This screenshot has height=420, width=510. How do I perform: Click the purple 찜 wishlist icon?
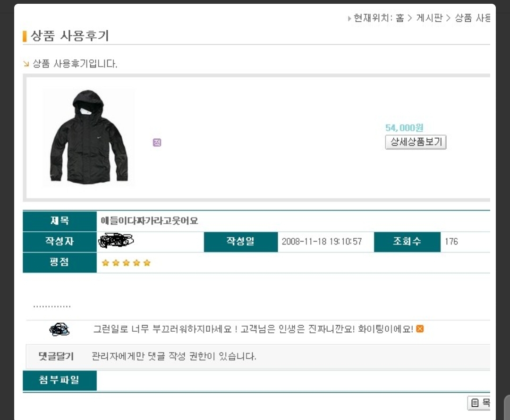click(157, 143)
